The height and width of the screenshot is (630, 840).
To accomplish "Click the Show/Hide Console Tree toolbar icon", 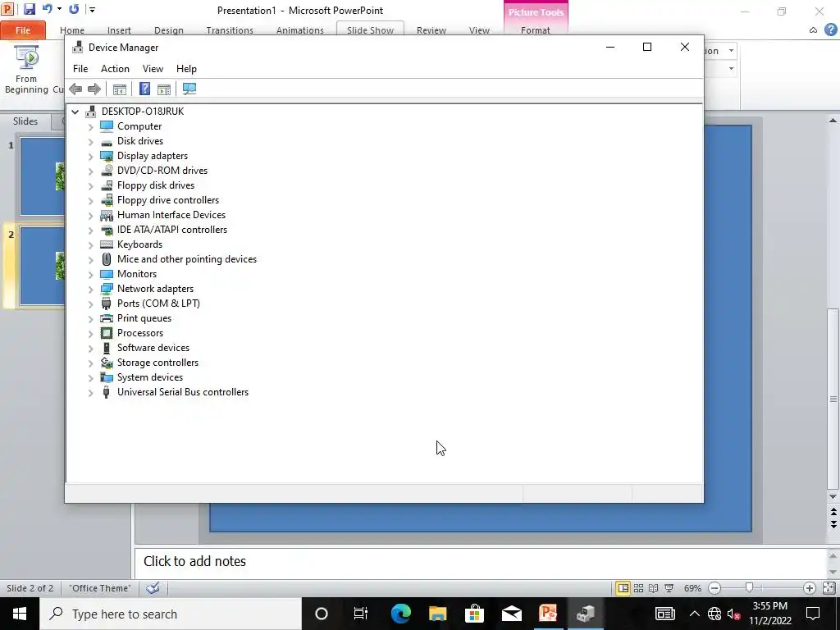I will (120, 89).
